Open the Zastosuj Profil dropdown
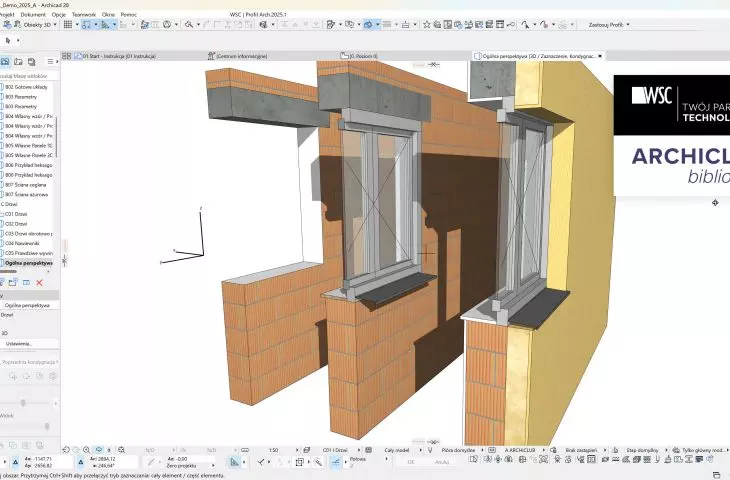The image size is (730, 480). coord(609,25)
